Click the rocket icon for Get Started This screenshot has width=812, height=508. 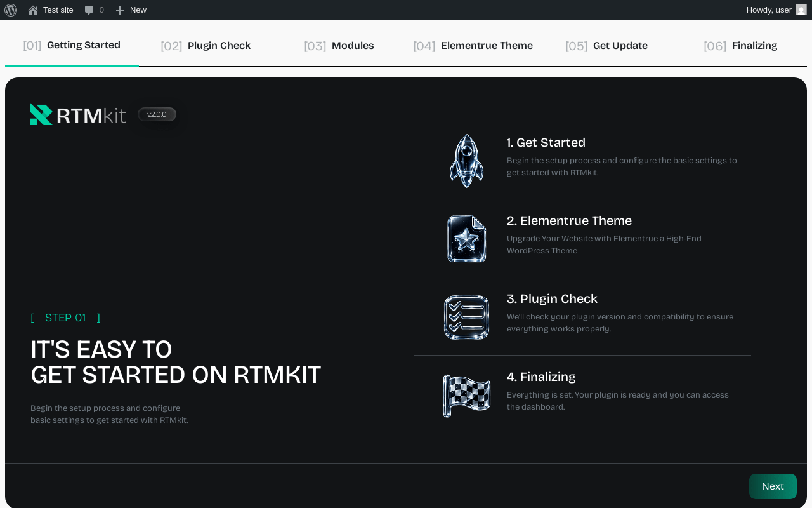pos(467,161)
